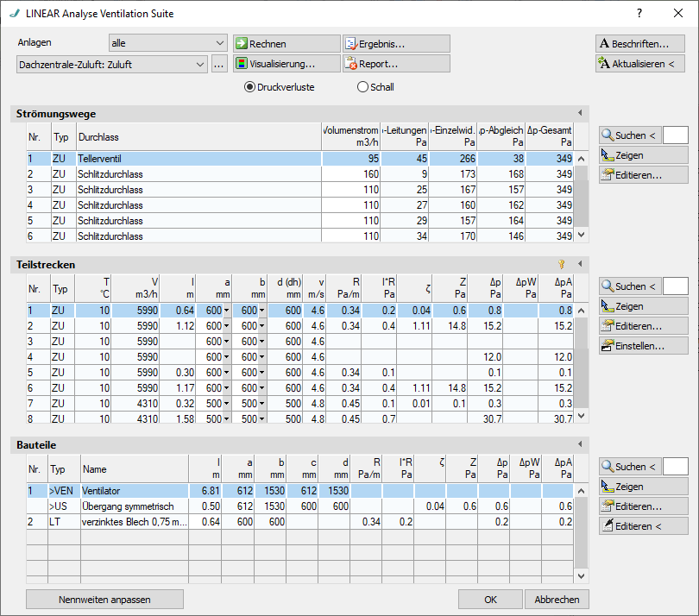Select the verzinktes Blech 0,75 row
The width and height of the screenshot is (699, 616).
pos(300,522)
